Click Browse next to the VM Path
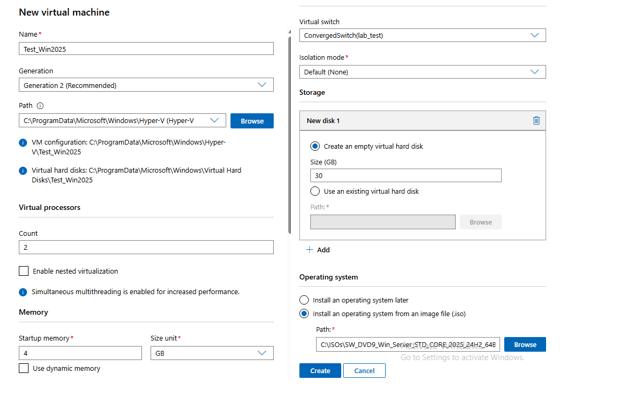 click(252, 121)
